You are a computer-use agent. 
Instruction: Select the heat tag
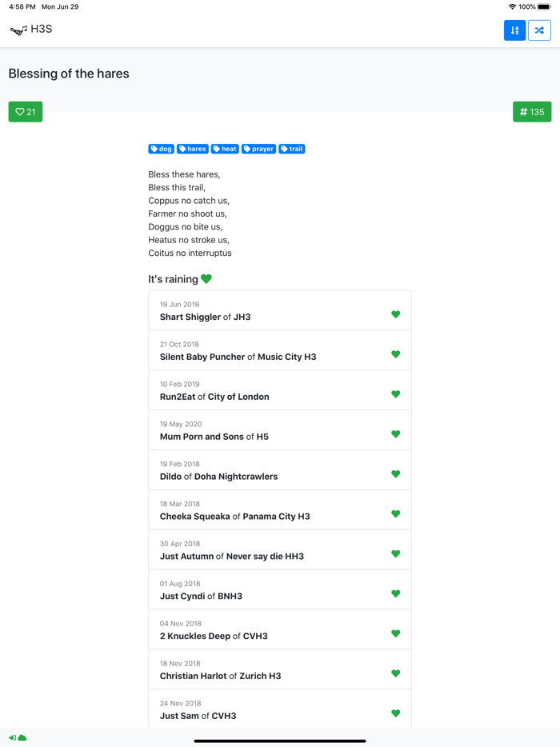pyautogui.click(x=225, y=149)
